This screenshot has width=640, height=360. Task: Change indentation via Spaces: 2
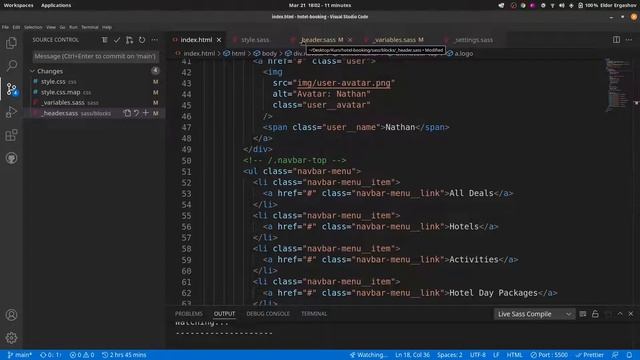tap(449, 355)
